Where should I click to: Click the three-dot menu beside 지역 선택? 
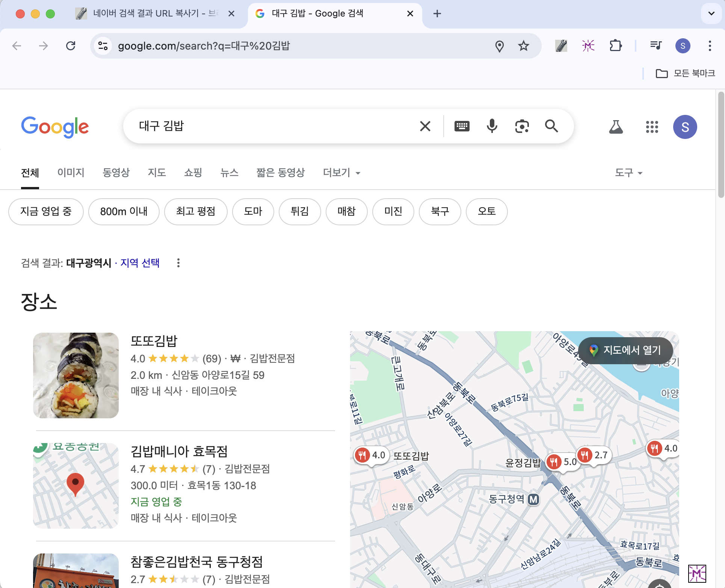pyautogui.click(x=178, y=263)
